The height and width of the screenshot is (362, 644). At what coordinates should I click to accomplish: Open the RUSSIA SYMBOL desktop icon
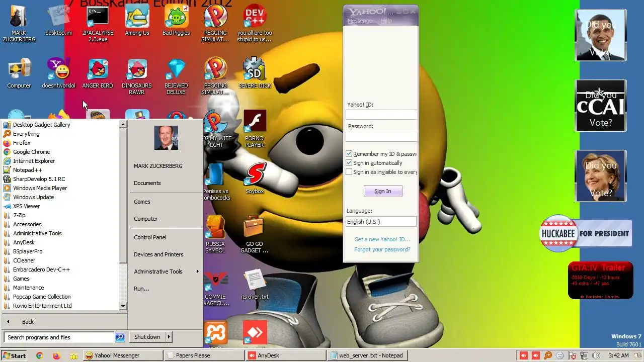[215, 235]
